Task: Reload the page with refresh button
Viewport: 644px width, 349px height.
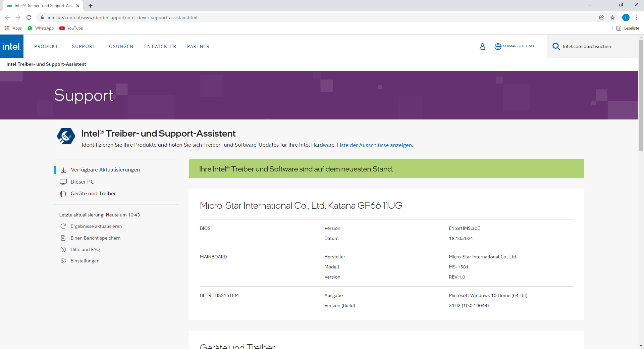Action: point(29,17)
